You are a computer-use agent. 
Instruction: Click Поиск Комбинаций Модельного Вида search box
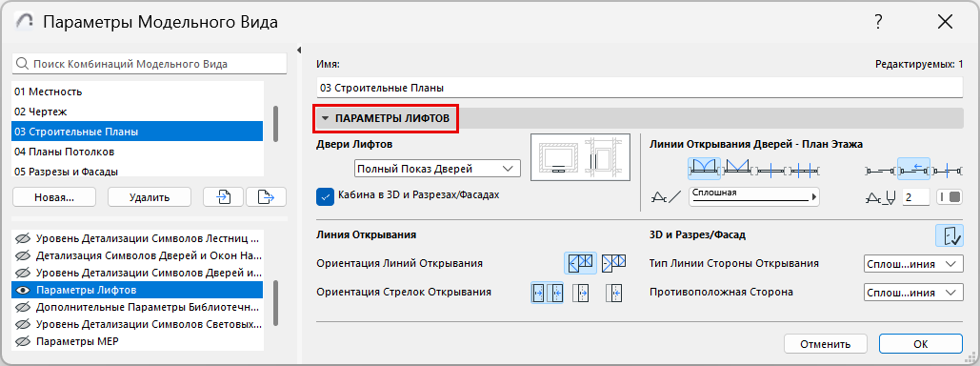point(150,63)
